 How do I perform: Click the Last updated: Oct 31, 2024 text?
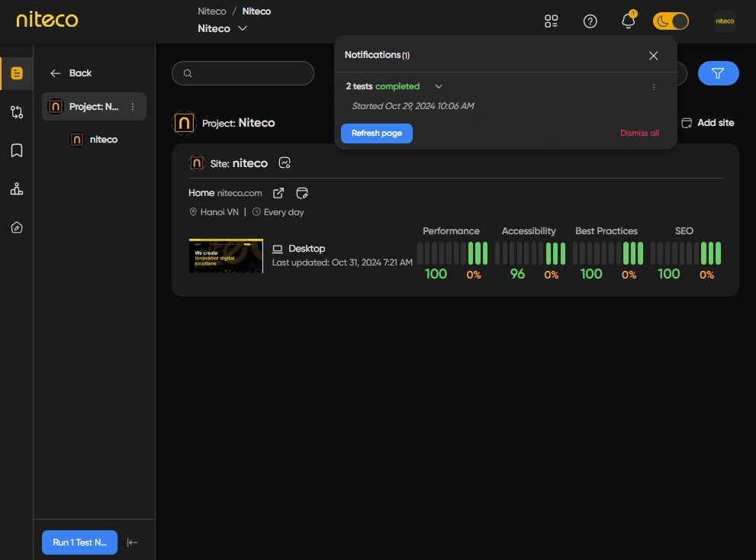click(343, 262)
